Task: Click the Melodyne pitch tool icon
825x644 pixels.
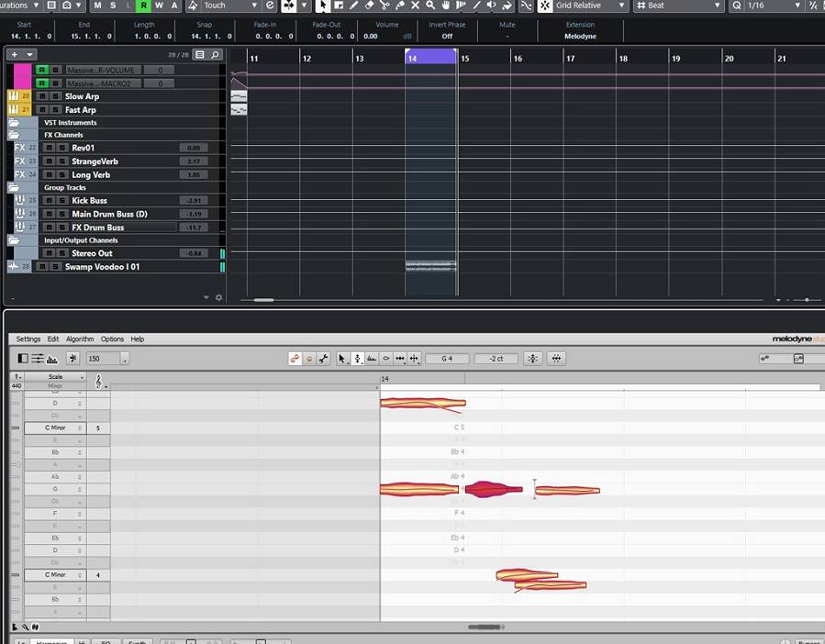Action: click(357, 359)
